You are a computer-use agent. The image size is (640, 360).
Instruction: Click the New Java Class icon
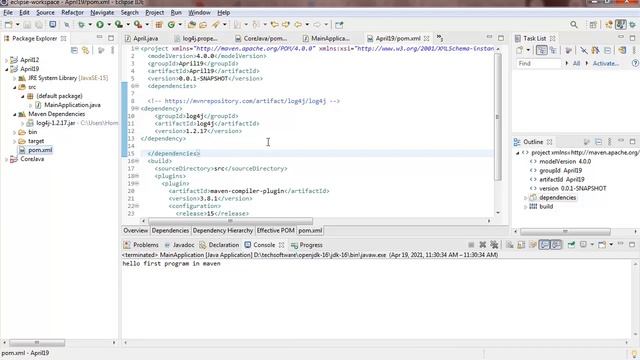tap(171, 24)
